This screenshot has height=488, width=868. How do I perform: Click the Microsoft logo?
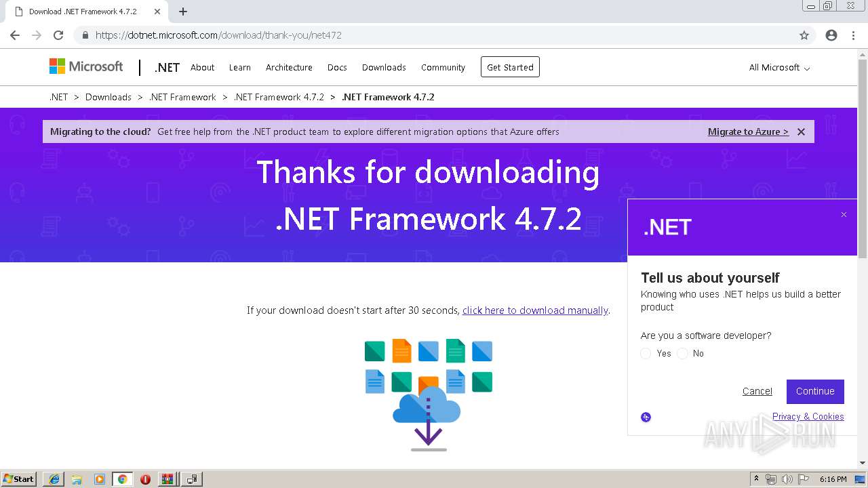pyautogui.click(x=86, y=66)
